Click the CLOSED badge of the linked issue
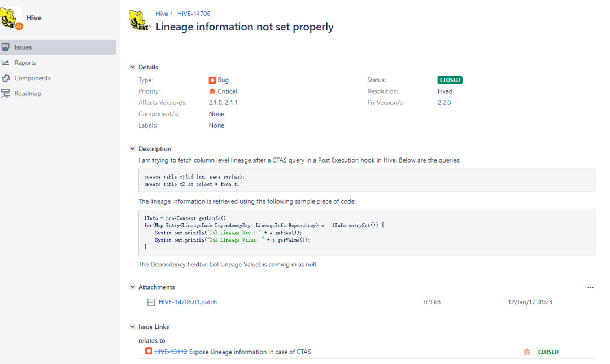 (x=548, y=352)
